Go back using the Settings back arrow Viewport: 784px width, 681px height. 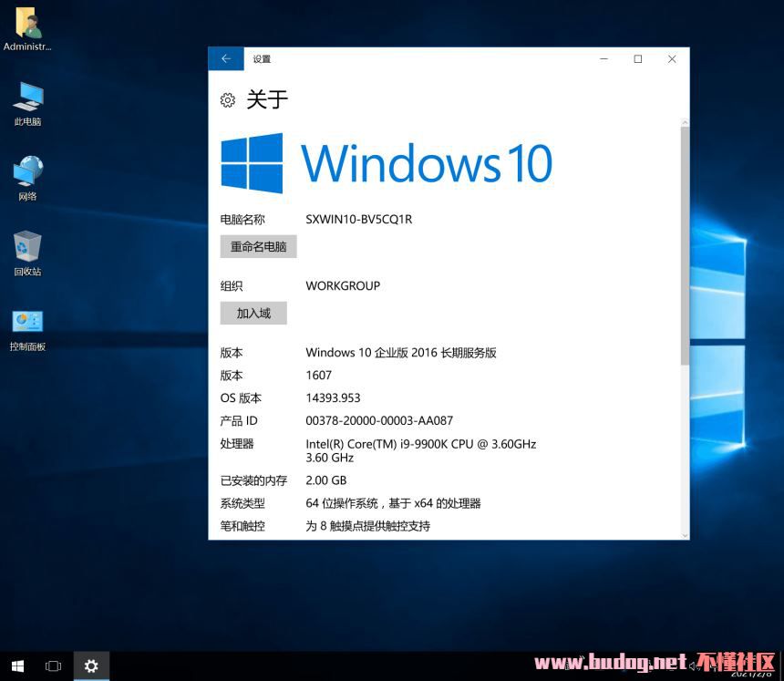click(x=226, y=59)
